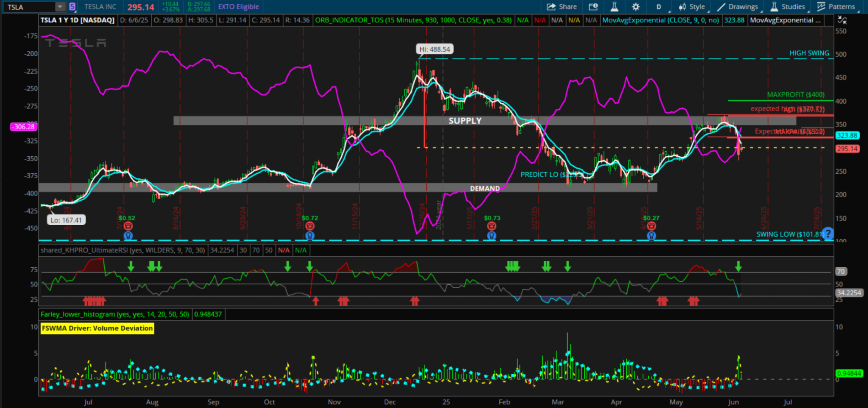The width and height of the screenshot is (868, 408).
Task: Click the blue lightbulb icon below $0.72 earnings
Action: click(x=310, y=236)
